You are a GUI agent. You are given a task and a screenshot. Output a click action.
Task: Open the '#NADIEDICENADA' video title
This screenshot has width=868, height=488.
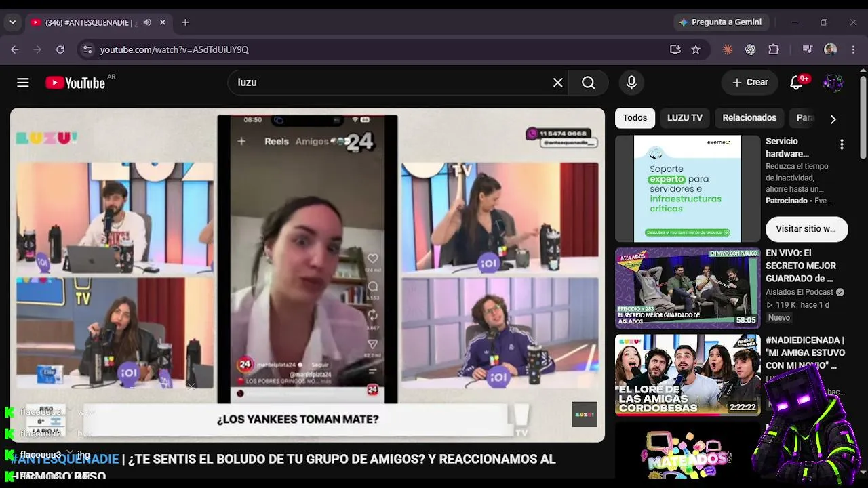806,352
